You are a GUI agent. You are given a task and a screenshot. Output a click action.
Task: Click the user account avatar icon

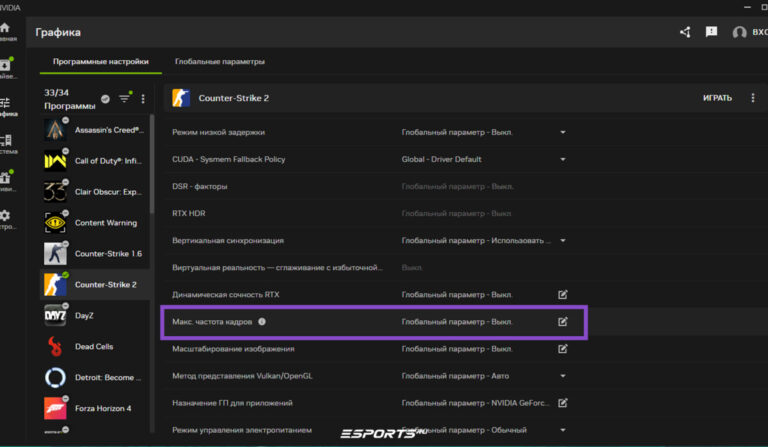tap(739, 32)
